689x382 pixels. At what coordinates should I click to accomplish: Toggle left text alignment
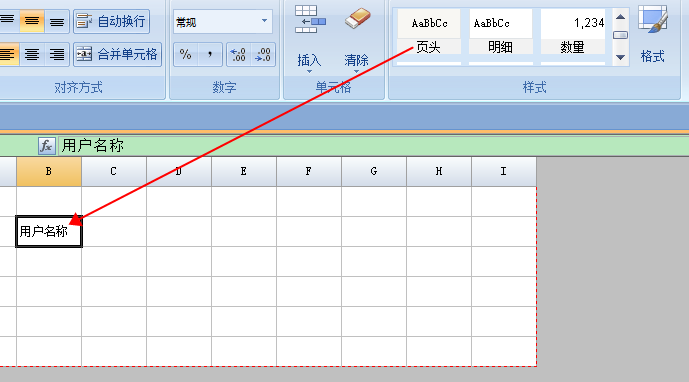click(x=7, y=55)
